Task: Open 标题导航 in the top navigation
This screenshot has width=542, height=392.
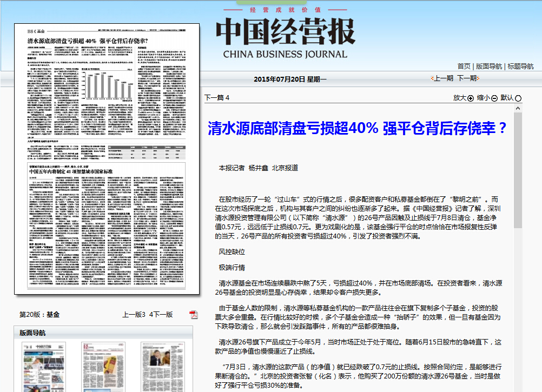Action: (520, 67)
